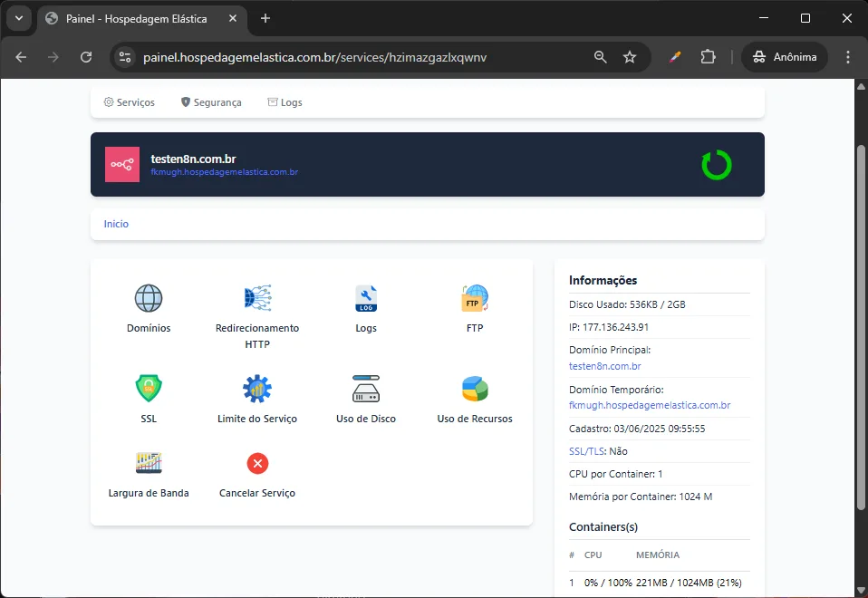868x598 pixels.
Task: Open the testen8n.com.br Domínio Principal link
Action: 605,366
